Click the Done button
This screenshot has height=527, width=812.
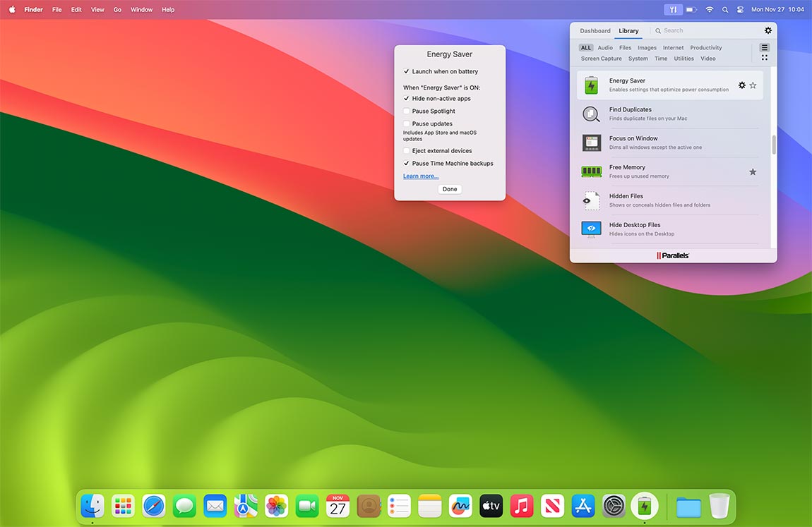(450, 189)
